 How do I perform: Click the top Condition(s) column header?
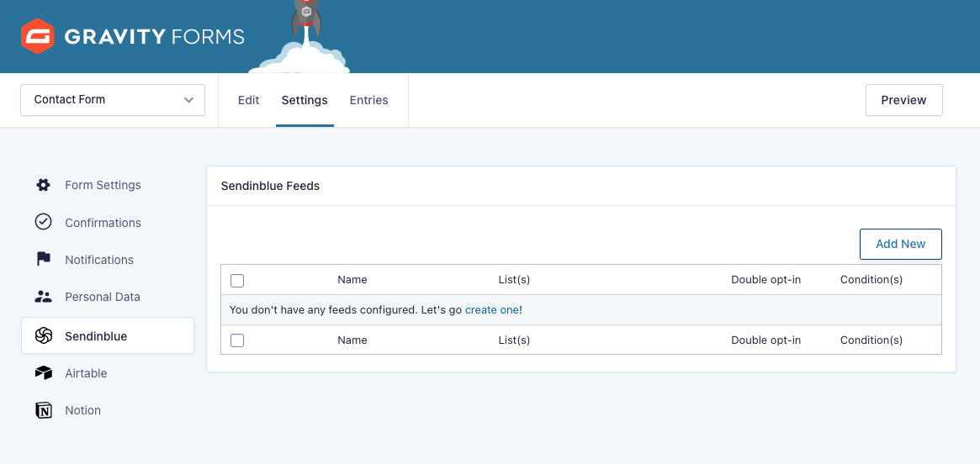(x=871, y=280)
